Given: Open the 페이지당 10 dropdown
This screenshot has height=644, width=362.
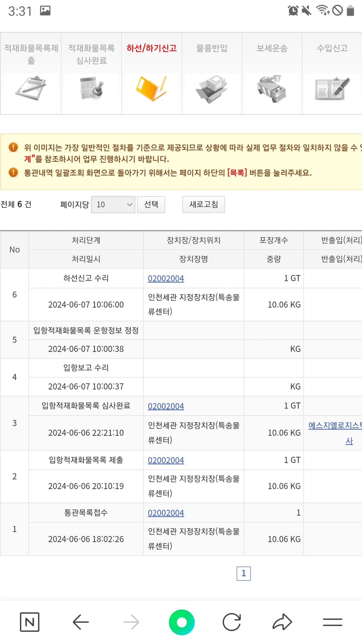Looking at the screenshot, I should [113, 205].
